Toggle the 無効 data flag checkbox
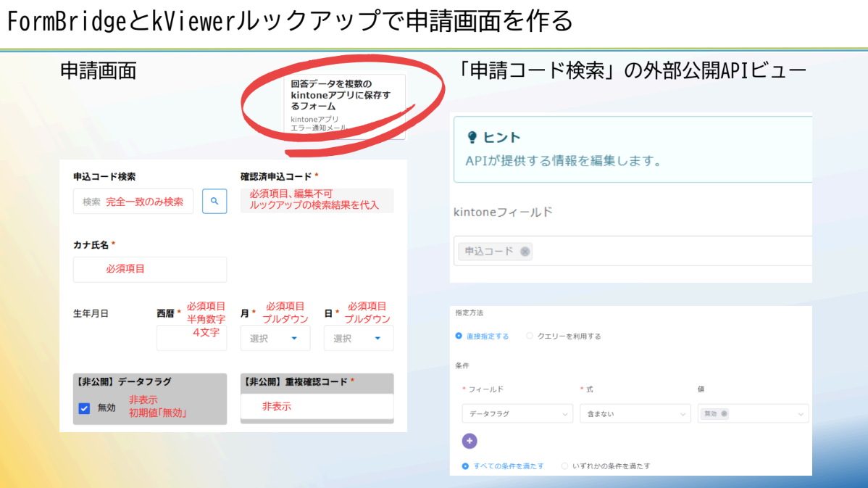The width and height of the screenshot is (868, 488). pyautogui.click(x=84, y=408)
